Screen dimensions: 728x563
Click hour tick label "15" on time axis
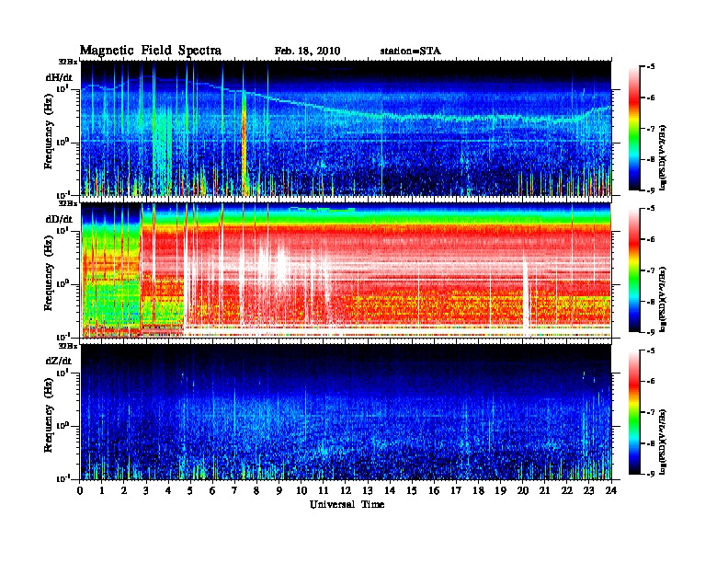pyautogui.click(x=412, y=490)
